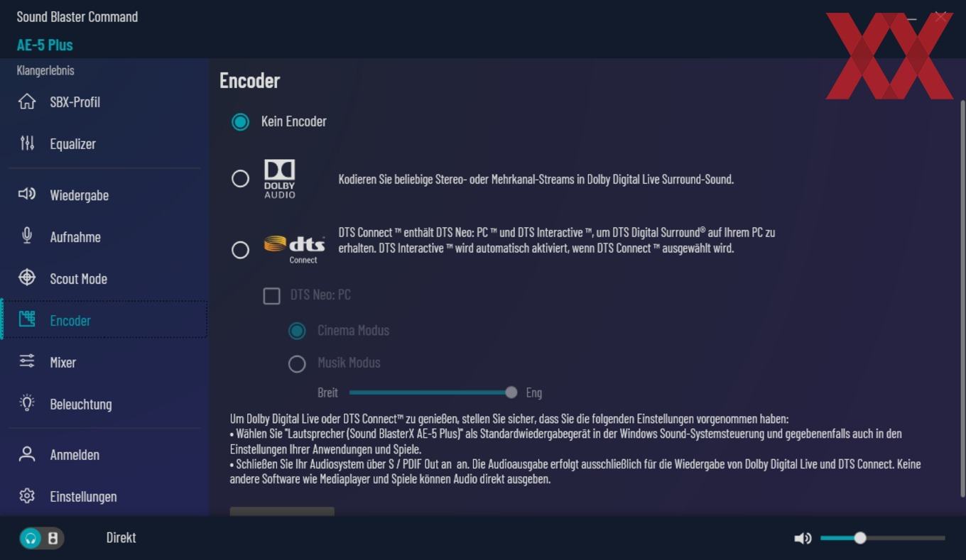The image size is (966, 560).
Task: Click the Beleuchtung light bulb icon
Action: (x=27, y=403)
